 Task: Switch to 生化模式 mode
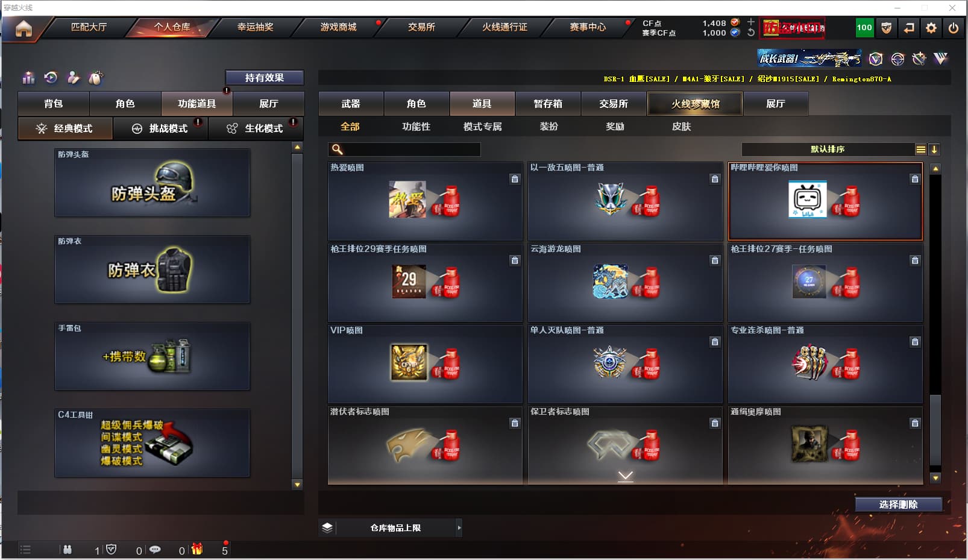click(x=256, y=128)
